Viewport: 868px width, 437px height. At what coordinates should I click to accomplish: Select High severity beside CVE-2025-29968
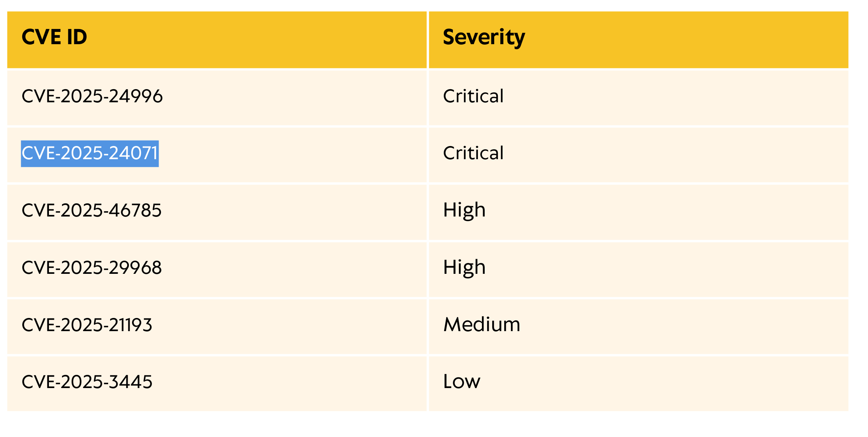click(x=464, y=267)
